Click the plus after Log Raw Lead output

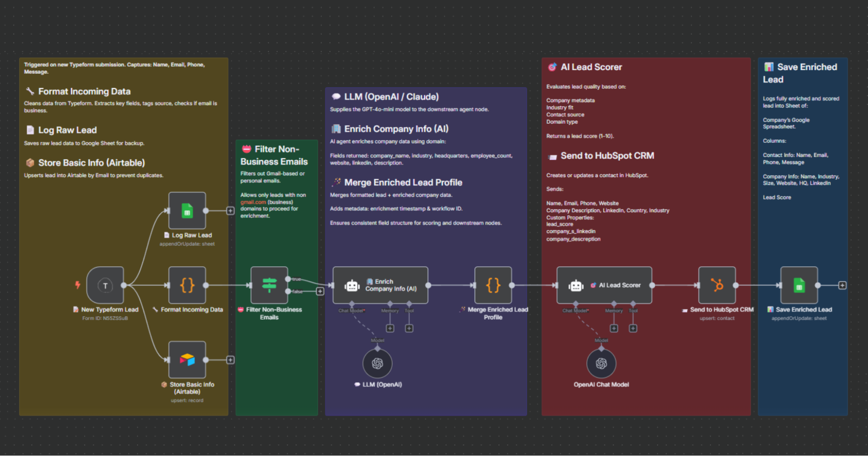click(x=231, y=210)
